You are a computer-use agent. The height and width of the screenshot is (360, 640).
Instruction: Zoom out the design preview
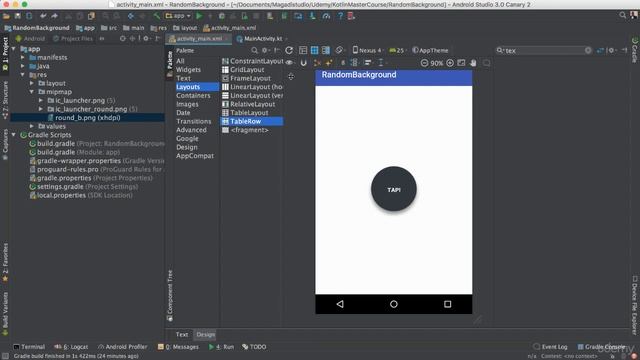(424, 63)
